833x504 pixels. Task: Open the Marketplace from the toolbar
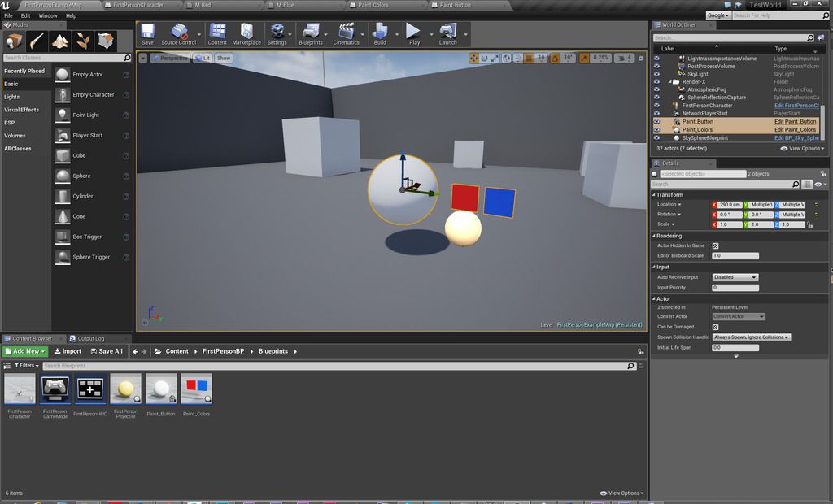[246, 34]
